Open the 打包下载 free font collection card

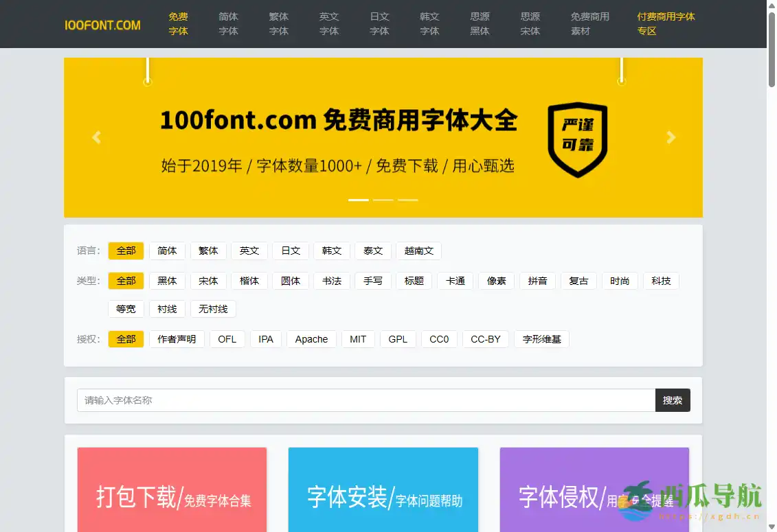click(171, 489)
